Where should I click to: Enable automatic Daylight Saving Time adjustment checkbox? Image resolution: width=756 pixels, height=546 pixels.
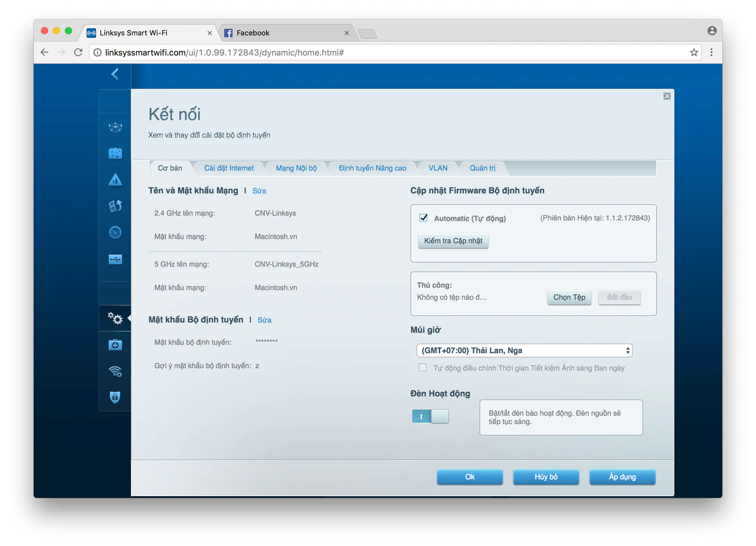tap(423, 367)
